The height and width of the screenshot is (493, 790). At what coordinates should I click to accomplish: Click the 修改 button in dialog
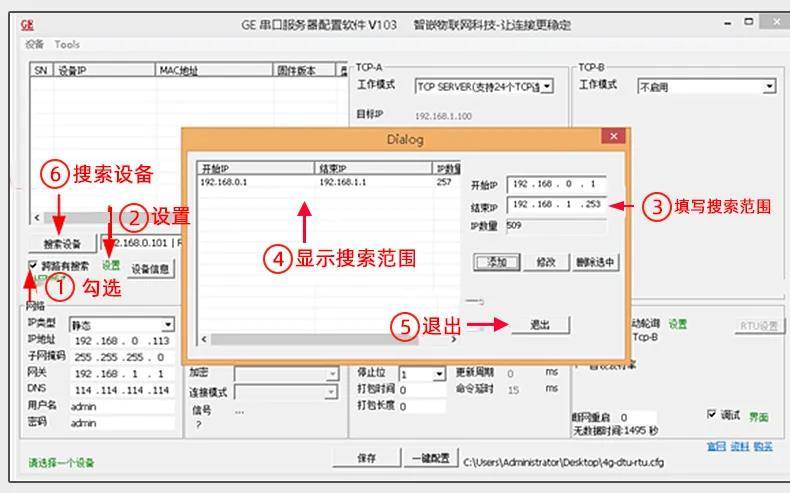[x=545, y=262]
